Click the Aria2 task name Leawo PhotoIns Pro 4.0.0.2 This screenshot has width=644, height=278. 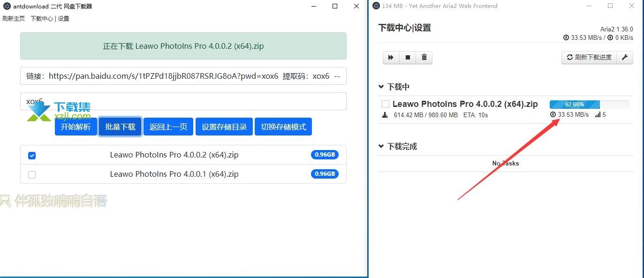(x=465, y=104)
